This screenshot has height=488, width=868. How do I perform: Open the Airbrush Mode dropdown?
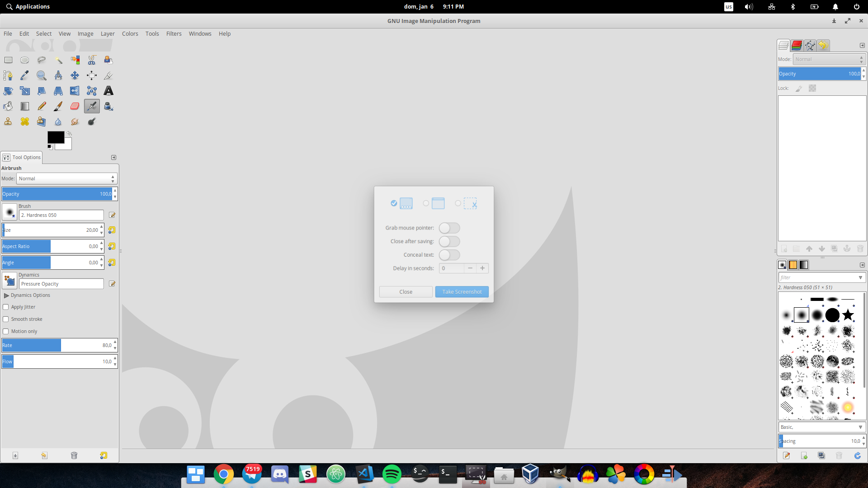(67, 178)
